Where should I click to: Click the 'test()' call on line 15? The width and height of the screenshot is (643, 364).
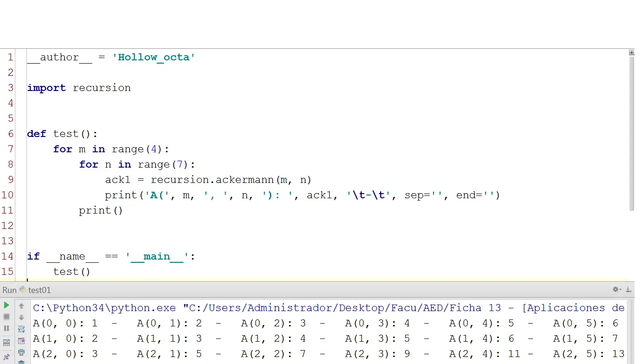click(72, 272)
